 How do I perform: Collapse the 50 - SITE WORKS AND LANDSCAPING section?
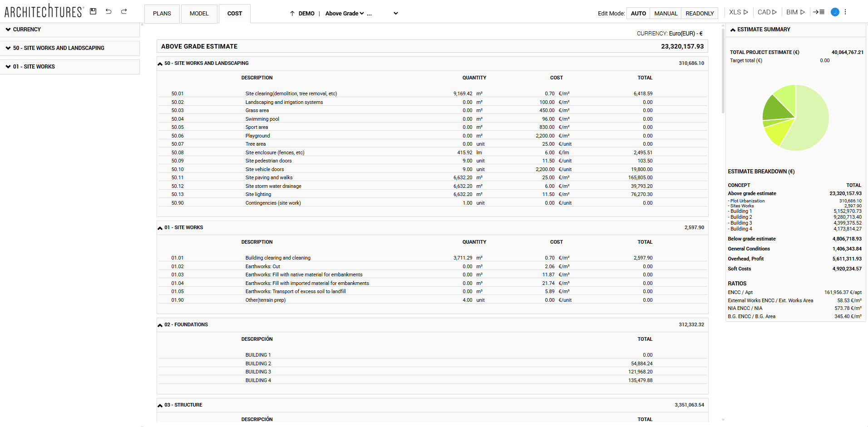click(160, 64)
